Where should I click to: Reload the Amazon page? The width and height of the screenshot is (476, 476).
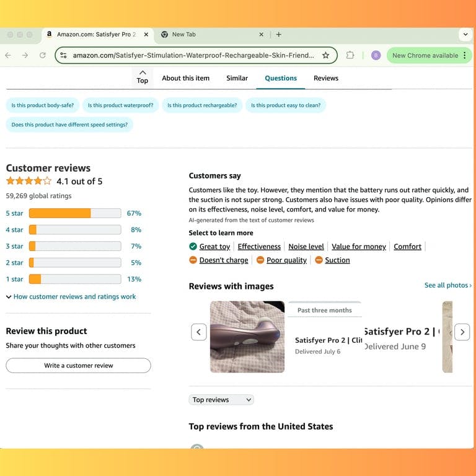43,55
